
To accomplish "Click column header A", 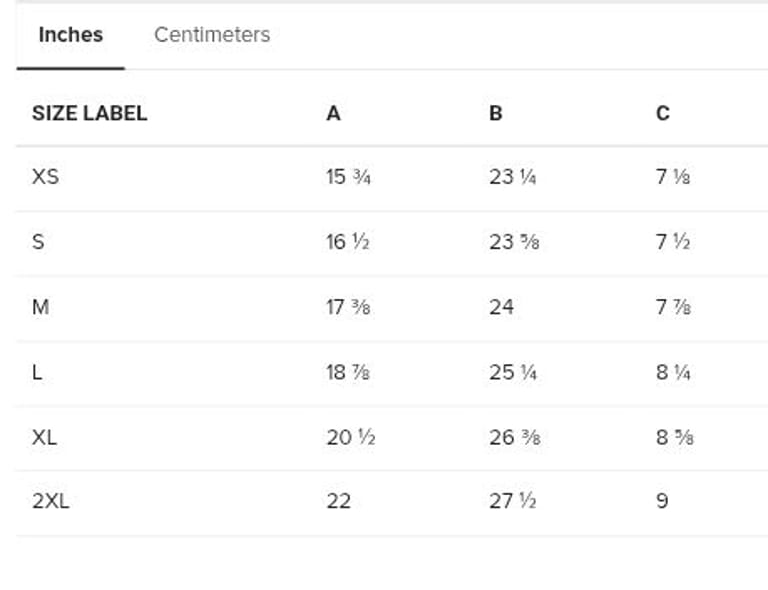I will (x=333, y=113).
